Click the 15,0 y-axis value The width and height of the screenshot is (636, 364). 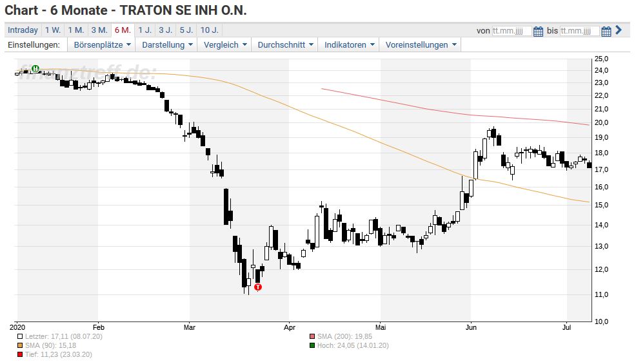(601, 205)
